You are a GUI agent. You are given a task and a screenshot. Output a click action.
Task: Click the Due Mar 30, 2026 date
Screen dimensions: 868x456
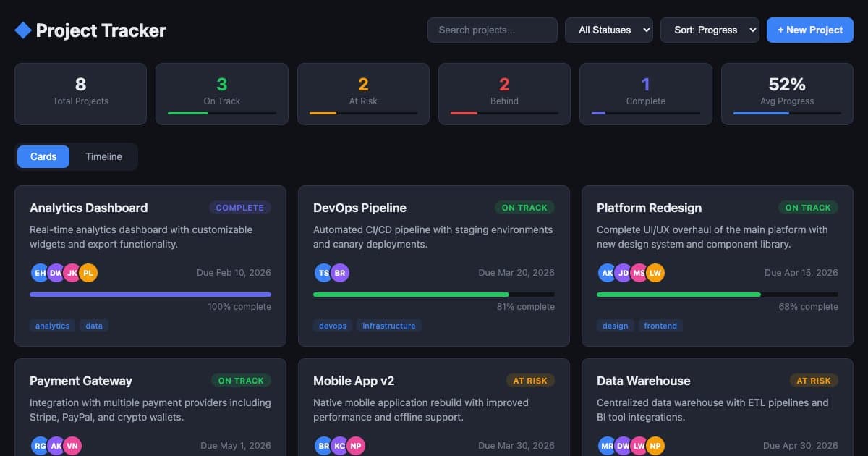pyautogui.click(x=516, y=446)
